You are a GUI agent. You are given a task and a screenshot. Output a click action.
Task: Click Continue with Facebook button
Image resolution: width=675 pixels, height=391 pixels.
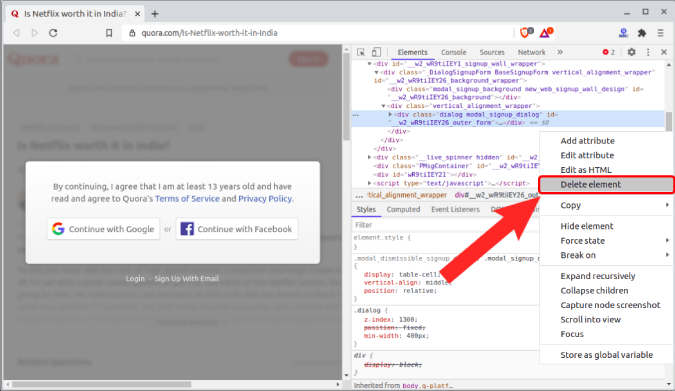(237, 229)
